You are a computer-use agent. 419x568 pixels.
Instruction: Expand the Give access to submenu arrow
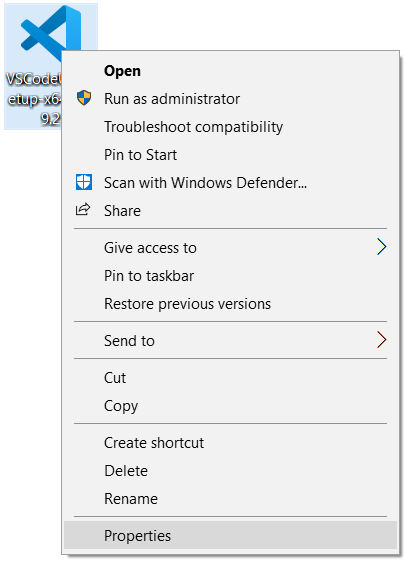click(381, 247)
